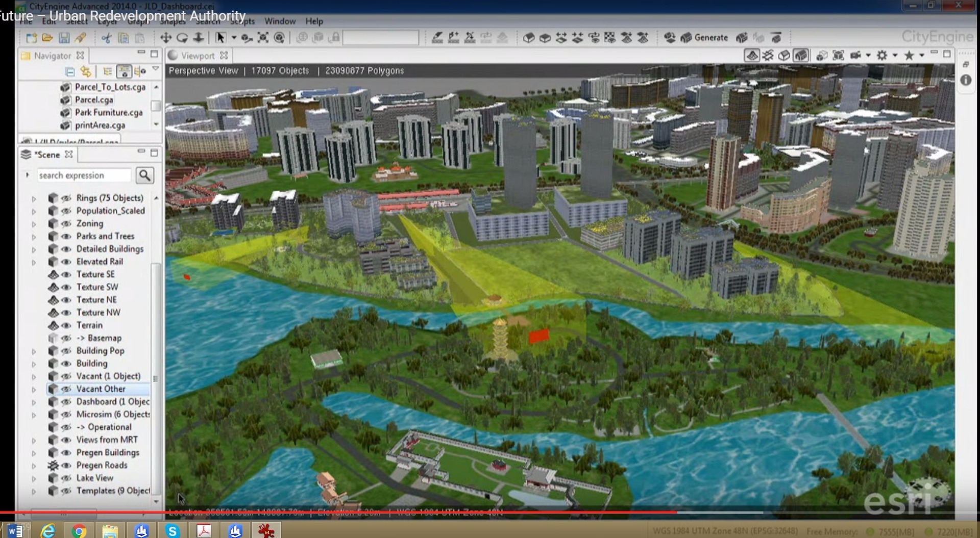Click the Elevation readout in viewport status bar
Screen dimensions: 980x538
coord(349,512)
